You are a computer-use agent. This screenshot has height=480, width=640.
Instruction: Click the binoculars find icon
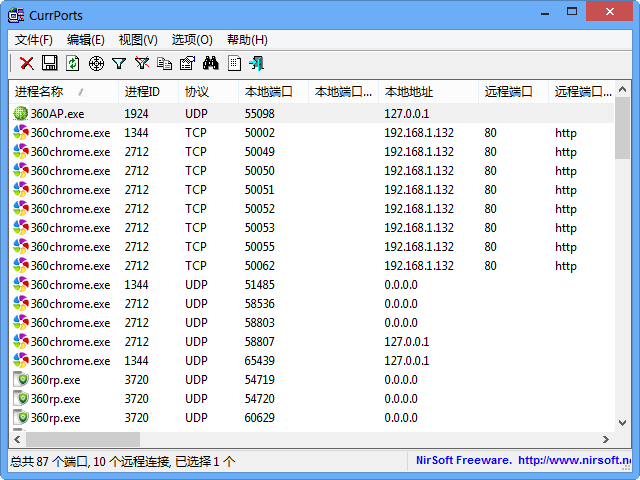click(211, 63)
